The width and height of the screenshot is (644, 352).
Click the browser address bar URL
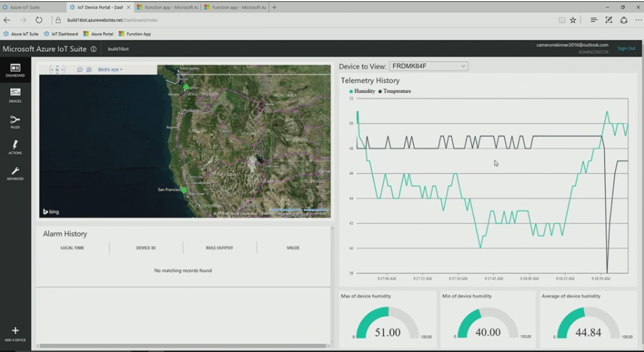coord(112,20)
